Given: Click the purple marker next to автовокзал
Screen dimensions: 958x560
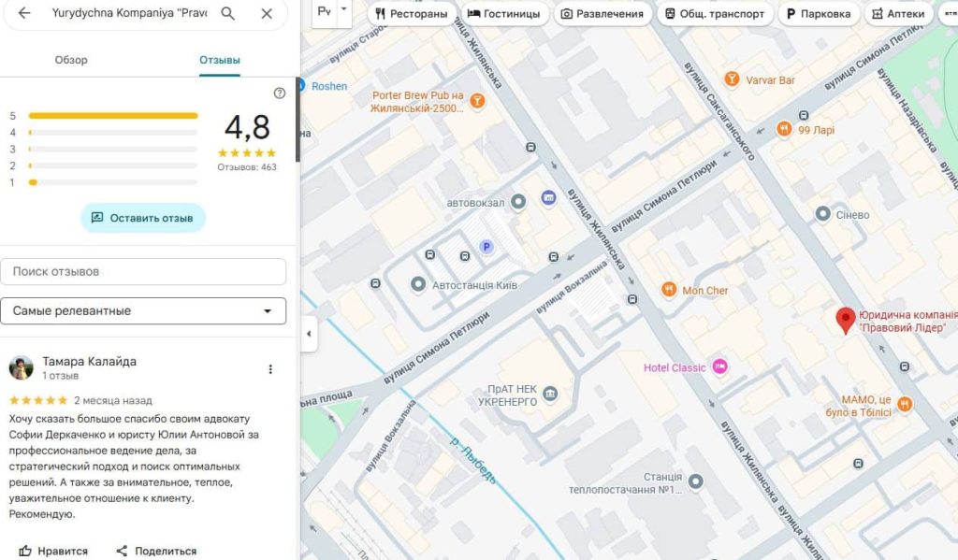Looking at the screenshot, I should click(548, 197).
